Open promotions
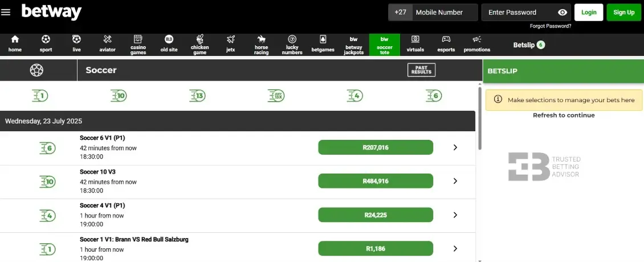Screen dimensions: 644x262 pos(477,45)
